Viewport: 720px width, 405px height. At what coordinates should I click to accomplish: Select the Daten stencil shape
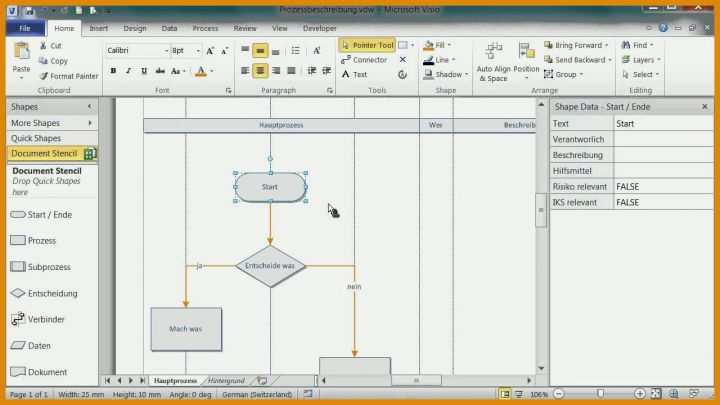coord(30,345)
